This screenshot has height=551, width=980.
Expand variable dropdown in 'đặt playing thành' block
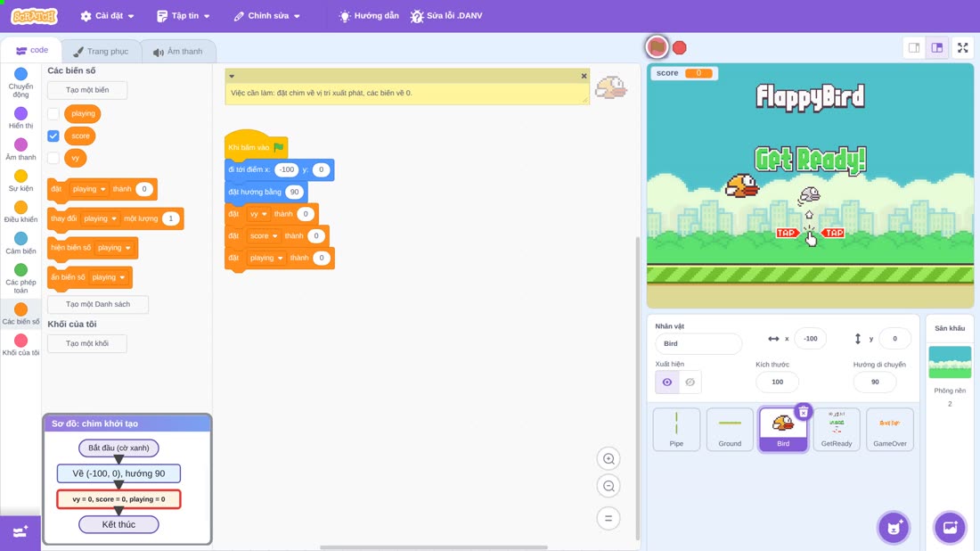coord(103,189)
